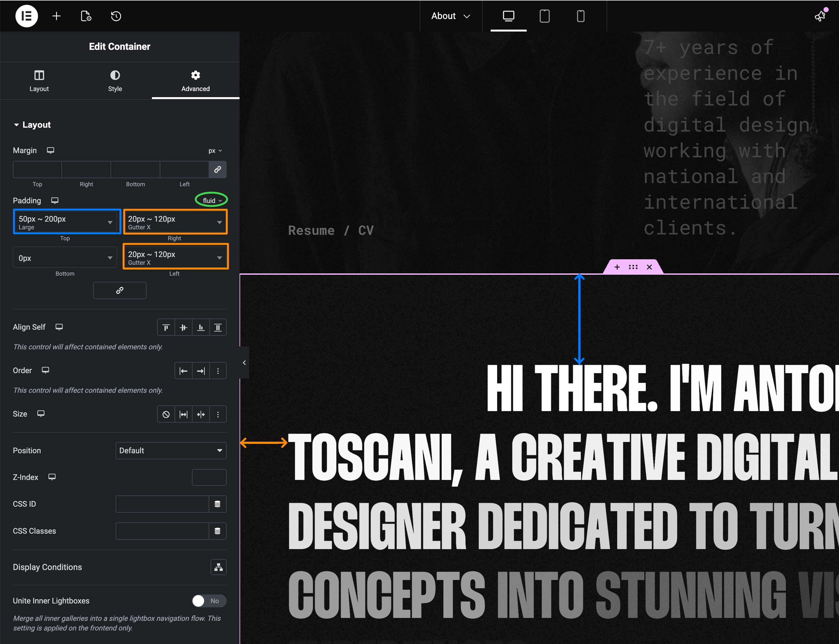Set Align Self to stretch
The image size is (839, 644).
pyautogui.click(x=218, y=327)
